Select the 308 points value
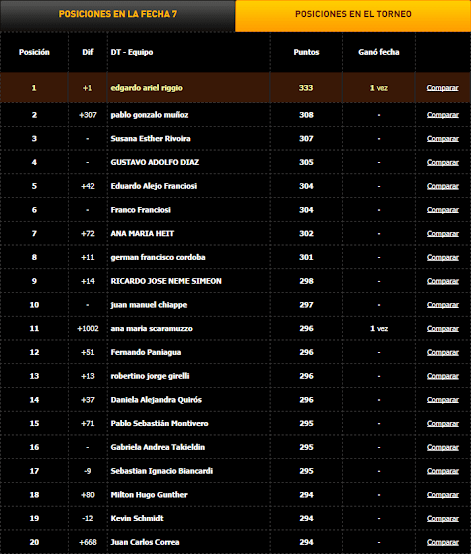 306,115
